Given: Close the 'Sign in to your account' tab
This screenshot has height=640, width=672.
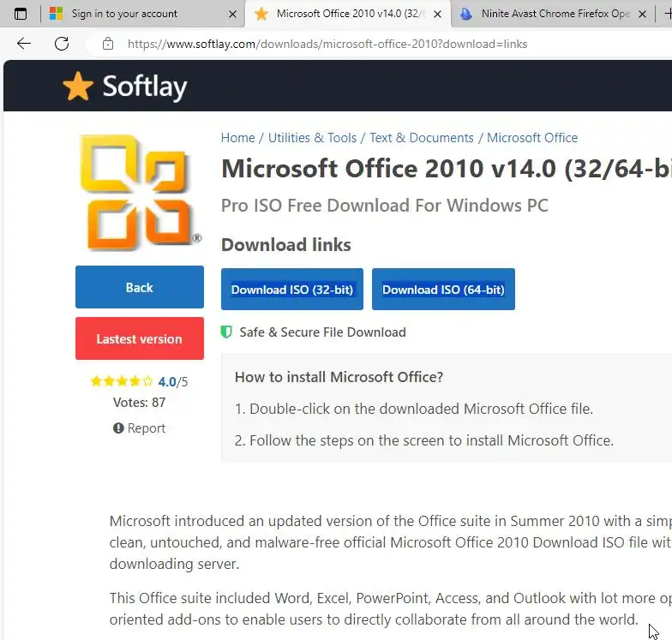Looking at the screenshot, I should tap(232, 14).
